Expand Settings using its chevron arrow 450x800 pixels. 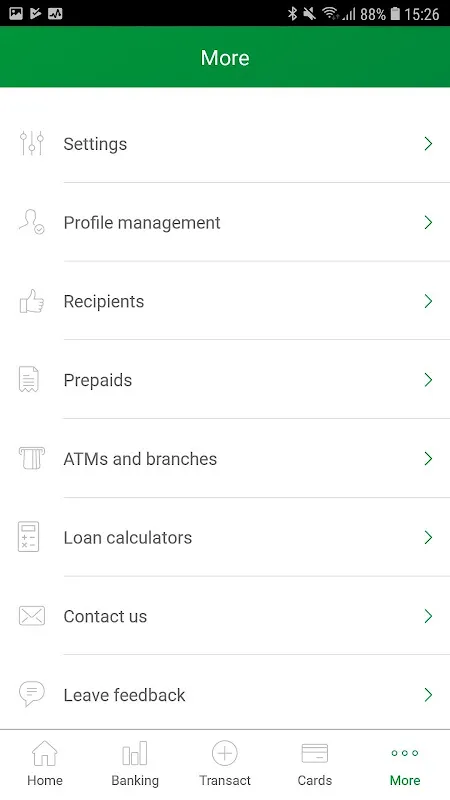pos(428,144)
